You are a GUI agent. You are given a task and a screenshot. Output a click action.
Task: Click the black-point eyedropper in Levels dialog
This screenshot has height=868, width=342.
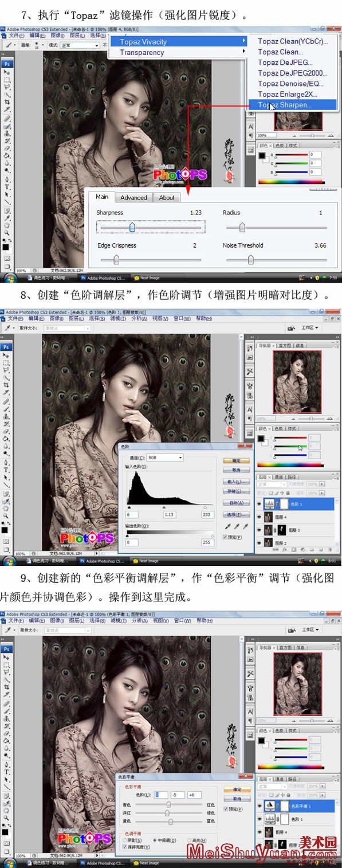point(228,526)
